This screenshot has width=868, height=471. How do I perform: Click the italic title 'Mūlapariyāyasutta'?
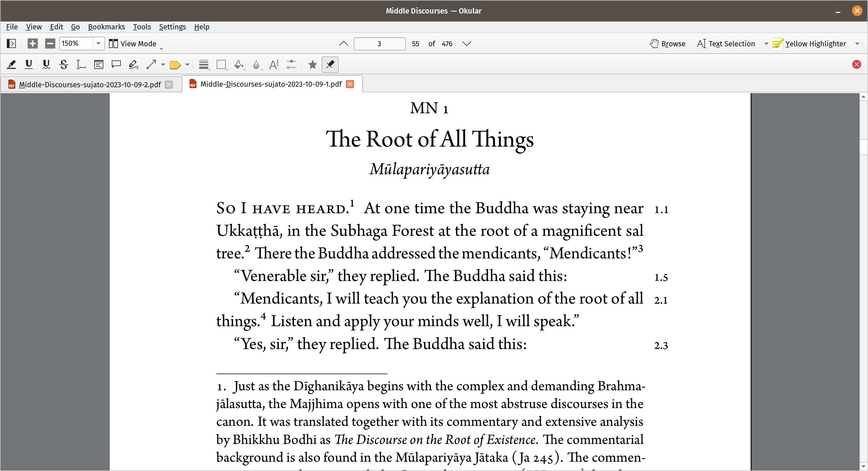tap(429, 169)
